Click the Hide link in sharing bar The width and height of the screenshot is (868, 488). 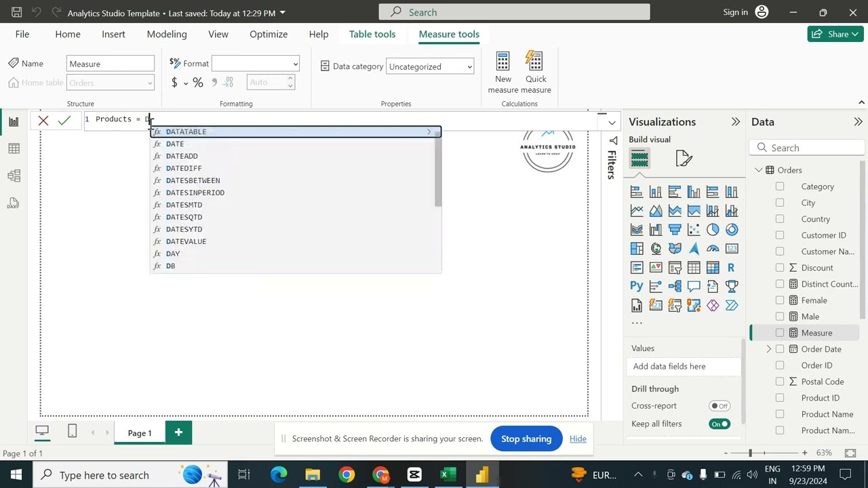pyautogui.click(x=578, y=439)
